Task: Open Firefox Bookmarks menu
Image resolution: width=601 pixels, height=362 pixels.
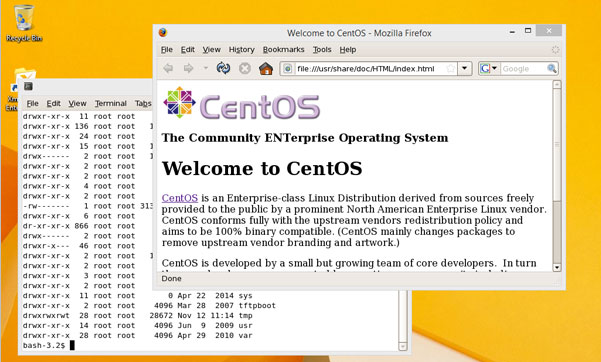Action: 283,50
